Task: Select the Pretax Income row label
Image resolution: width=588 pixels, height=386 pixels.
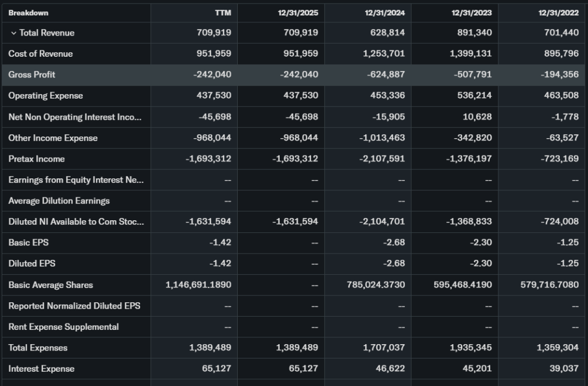Action: coord(36,159)
